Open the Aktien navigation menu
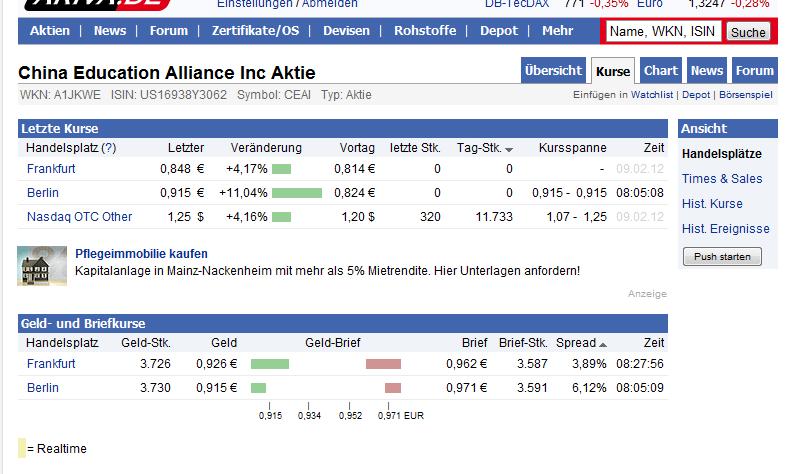The height and width of the screenshot is (474, 793). coord(50,31)
